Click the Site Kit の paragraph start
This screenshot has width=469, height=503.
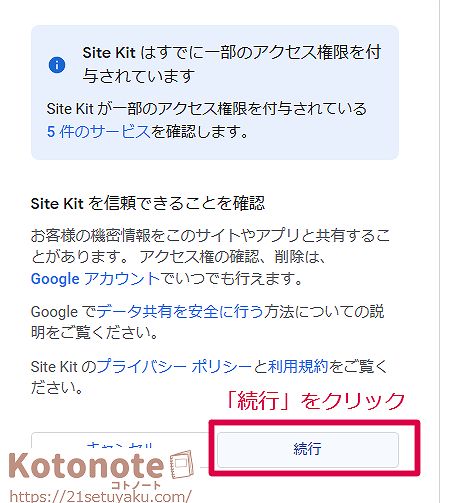(63, 367)
